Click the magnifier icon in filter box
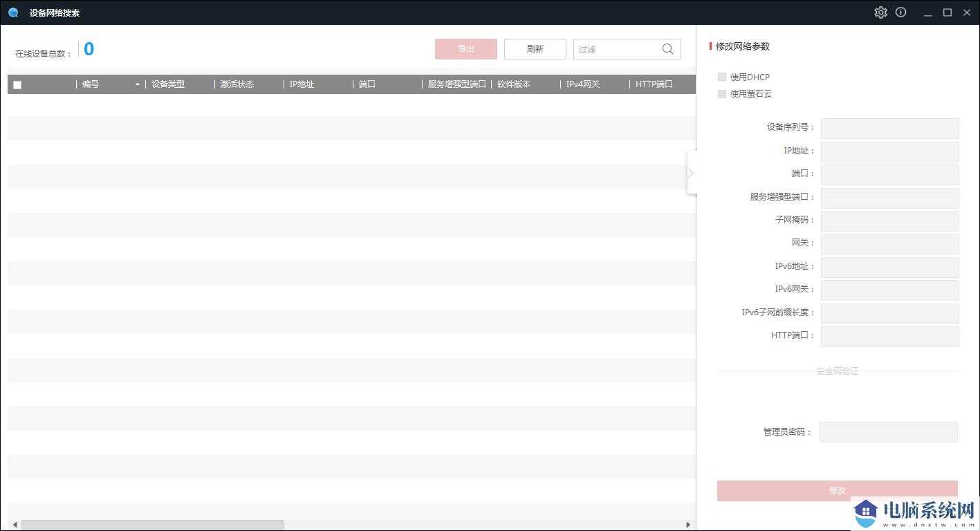The image size is (980, 531). pyautogui.click(x=667, y=49)
